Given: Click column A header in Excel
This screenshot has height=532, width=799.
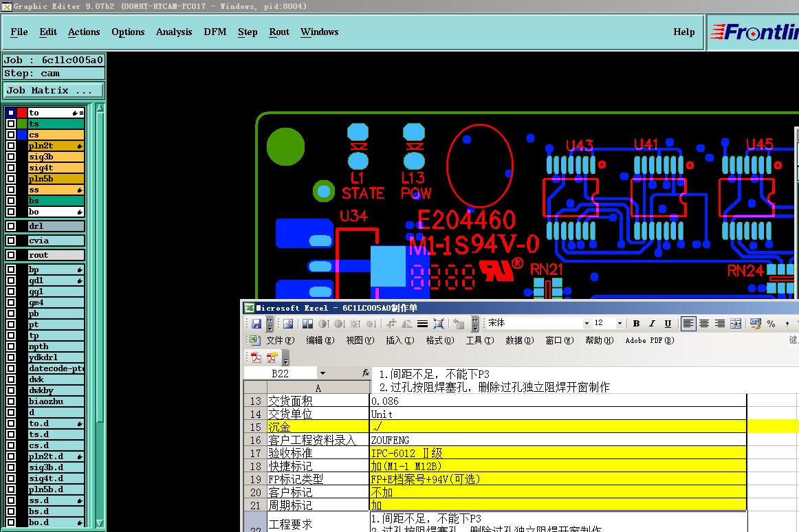Looking at the screenshot, I should [x=318, y=388].
